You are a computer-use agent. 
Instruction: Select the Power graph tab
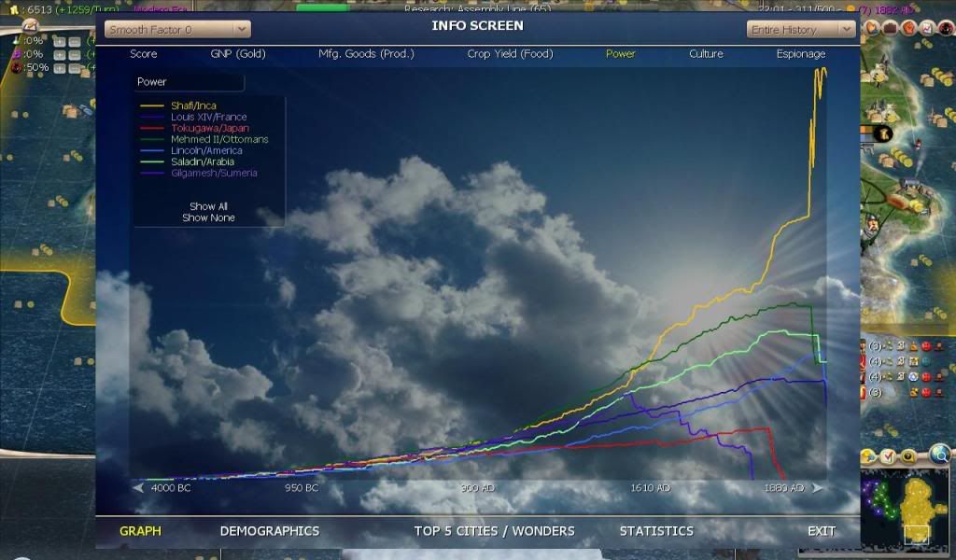620,53
